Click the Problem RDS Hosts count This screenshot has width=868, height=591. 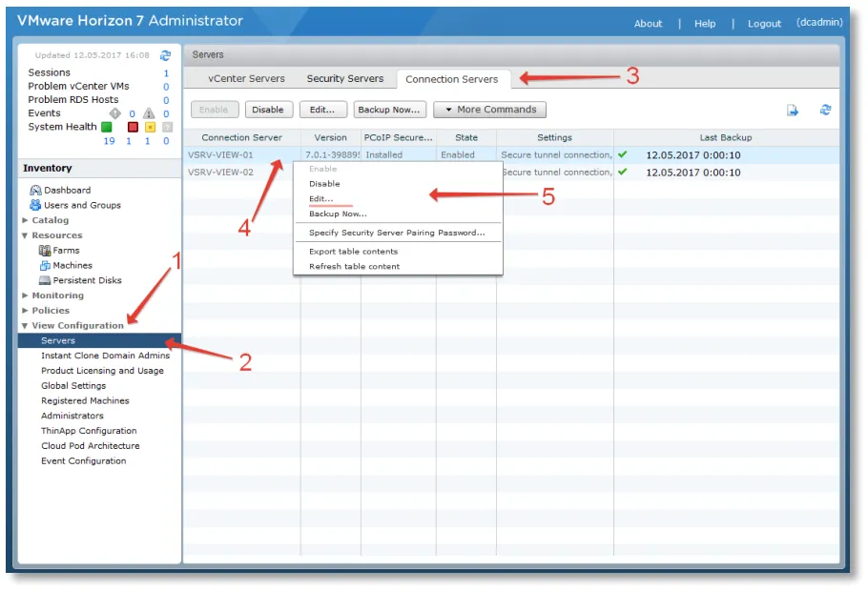[x=166, y=100]
